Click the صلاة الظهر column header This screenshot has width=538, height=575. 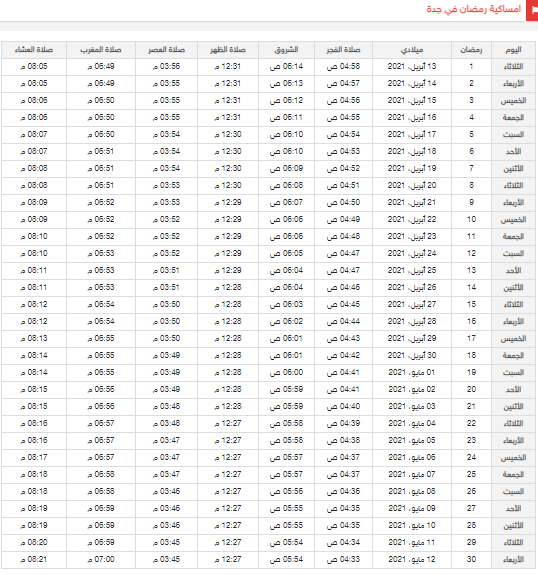click(228, 50)
